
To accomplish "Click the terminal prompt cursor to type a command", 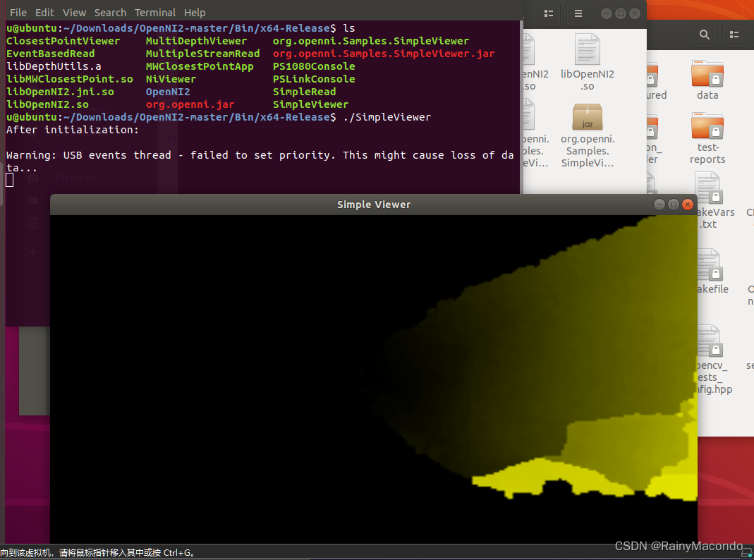I will 8,178.
